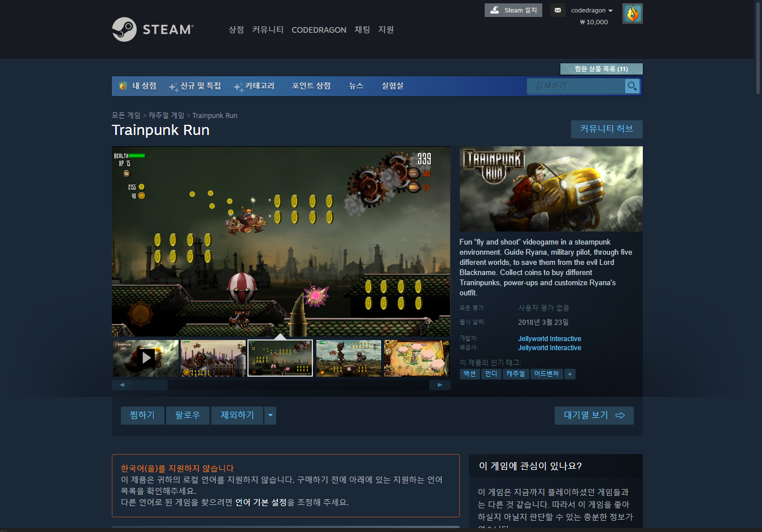This screenshot has width=762, height=532.
Task: Expand the 신규 및 특집 menu
Action: 195,86
